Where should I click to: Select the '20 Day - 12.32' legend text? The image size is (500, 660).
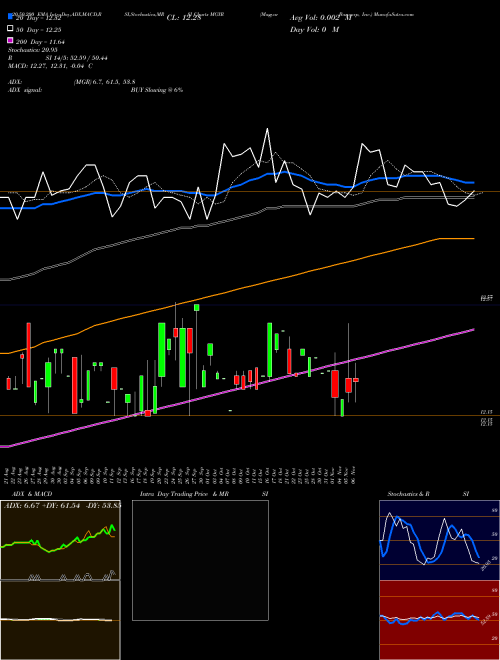38,18
